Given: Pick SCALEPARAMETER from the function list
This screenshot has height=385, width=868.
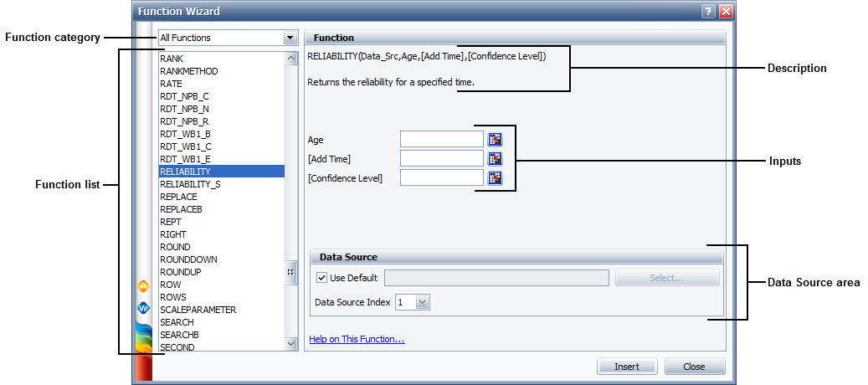Looking at the screenshot, I should click(198, 310).
